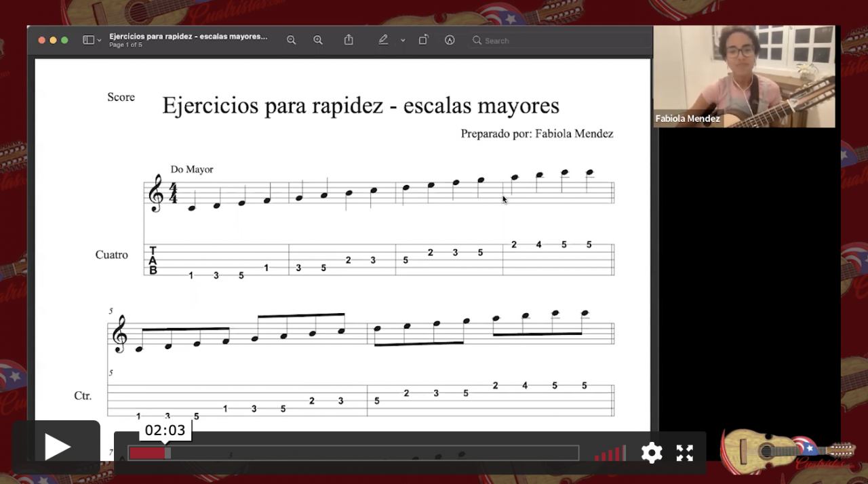Screen dimensions: 868x484
Task: Open video settings gear icon
Action: [x=652, y=453]
